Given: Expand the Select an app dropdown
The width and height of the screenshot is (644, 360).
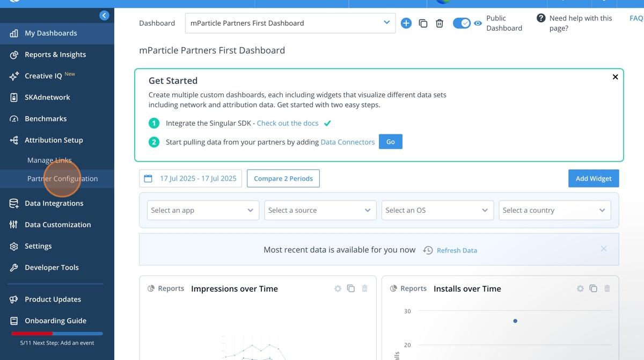Looking at the screenshot, I should [202, 210].
